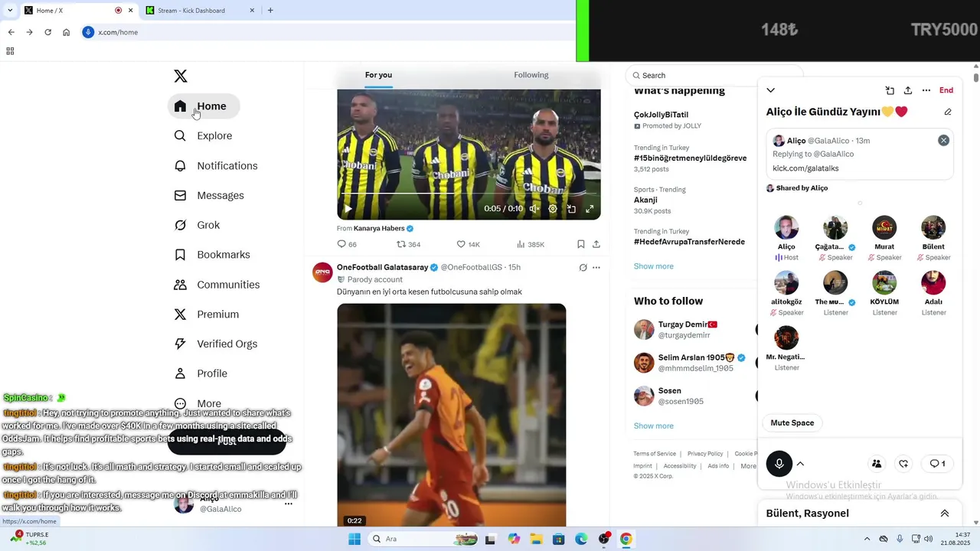Switch to the For you tab
The height and width of the screenshot is (551, 980).
pos(378,75)
